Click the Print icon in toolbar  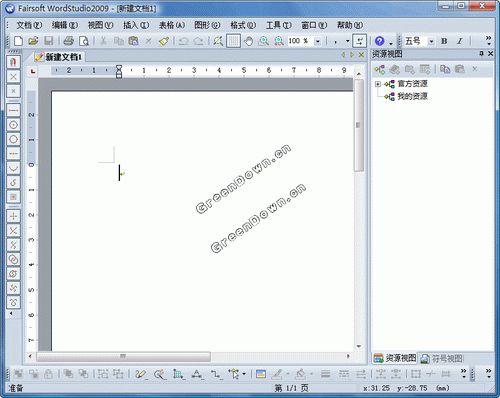coord(68,41)
